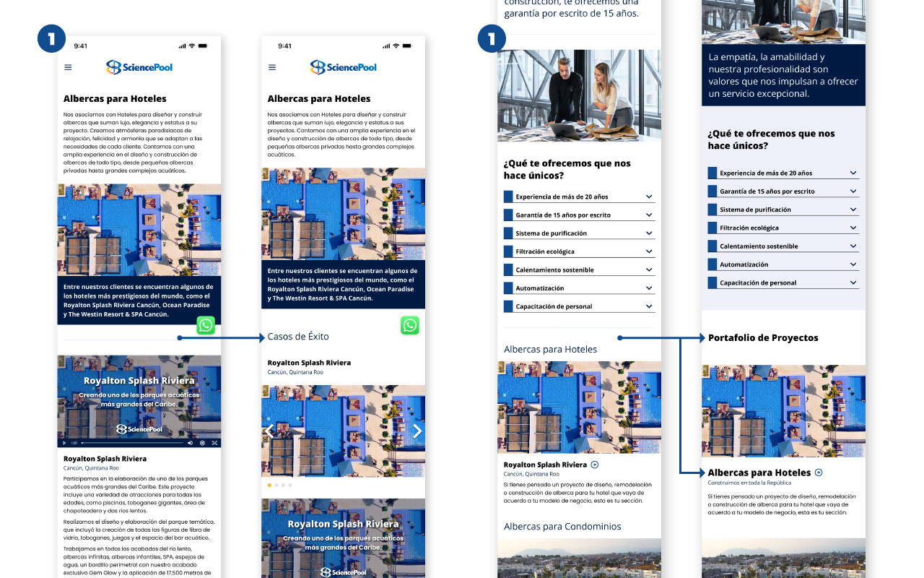
Task: Select the first yellow carousel dot
Action: click(270, 486)
